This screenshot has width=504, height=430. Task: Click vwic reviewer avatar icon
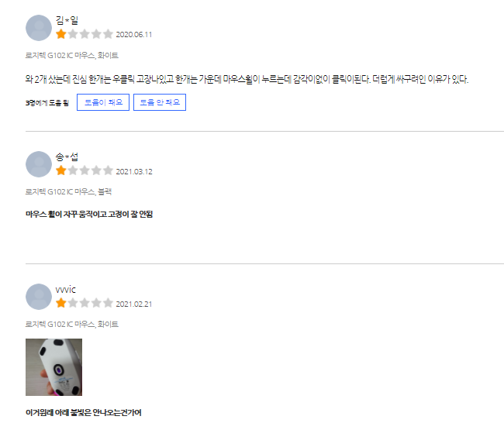click(39, 297)
